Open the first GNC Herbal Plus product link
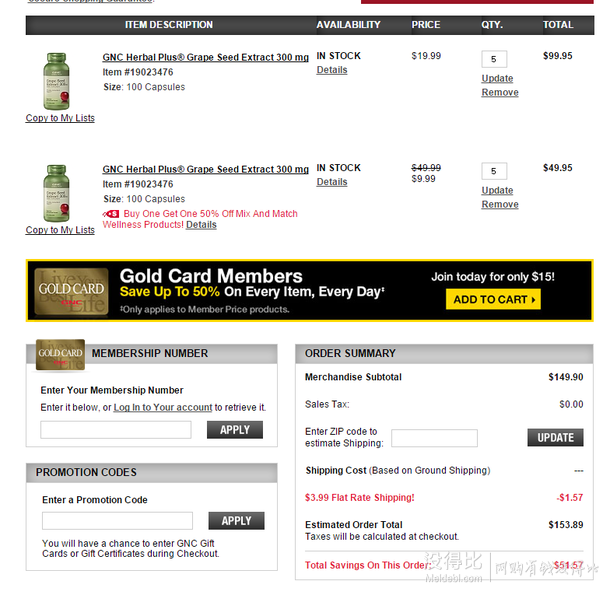 click(205, 57)
